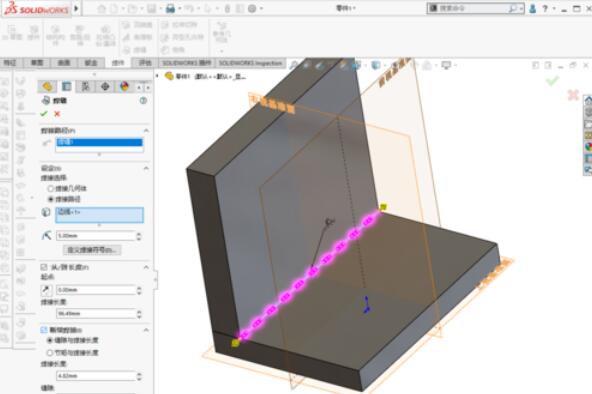Screen dimensions: 592x394
Task: Open the display style cube dropdown
Action: point(376,65)
